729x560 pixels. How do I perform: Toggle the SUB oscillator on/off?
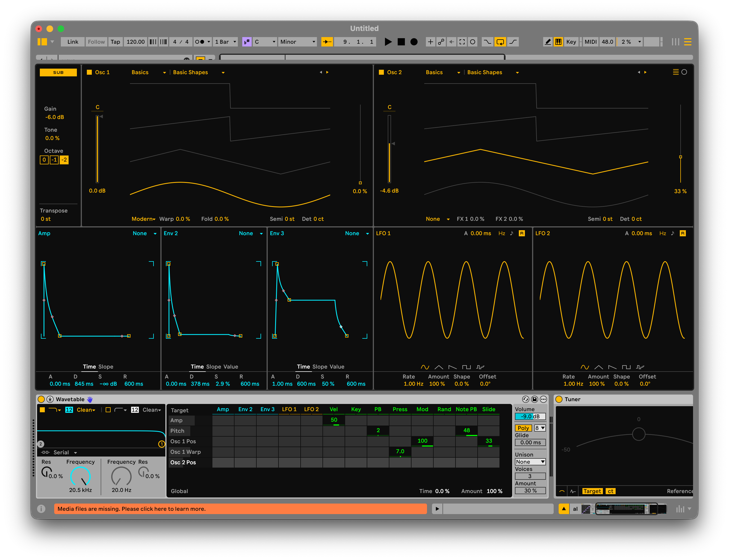[58, 72]
